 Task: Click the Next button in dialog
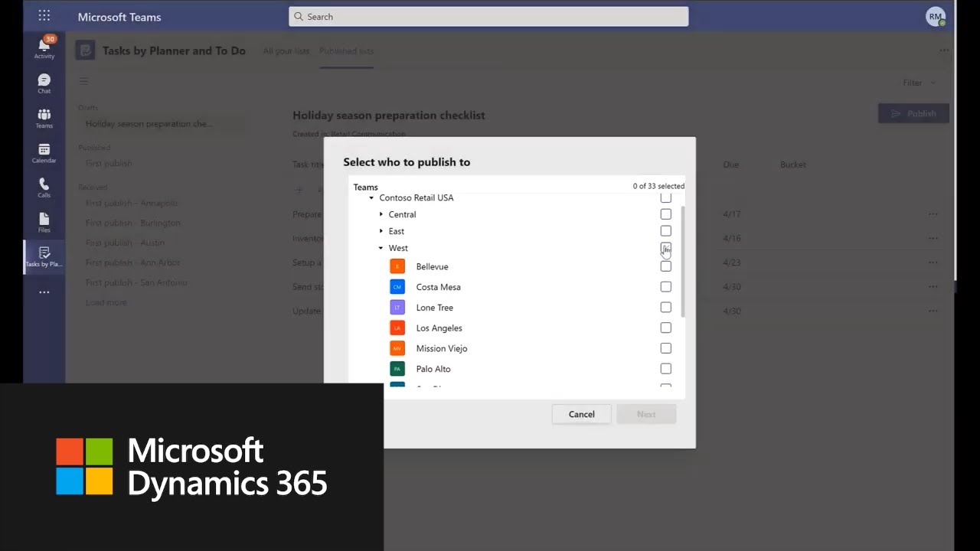click(646, 414)
